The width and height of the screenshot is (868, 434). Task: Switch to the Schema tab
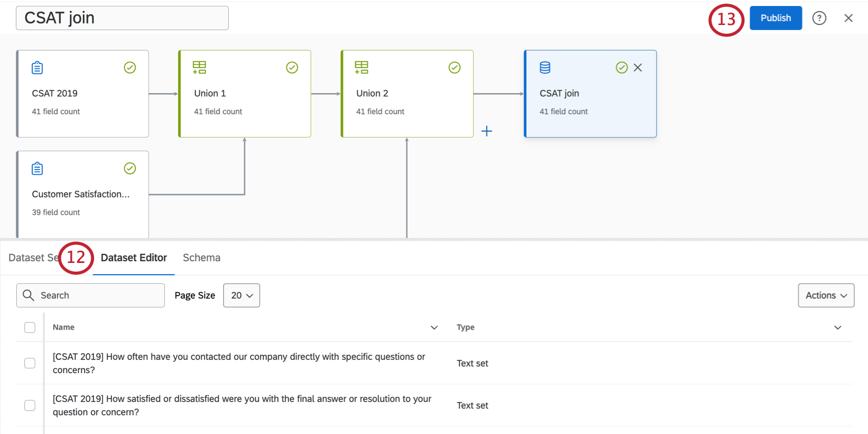(x=202, y=258)
